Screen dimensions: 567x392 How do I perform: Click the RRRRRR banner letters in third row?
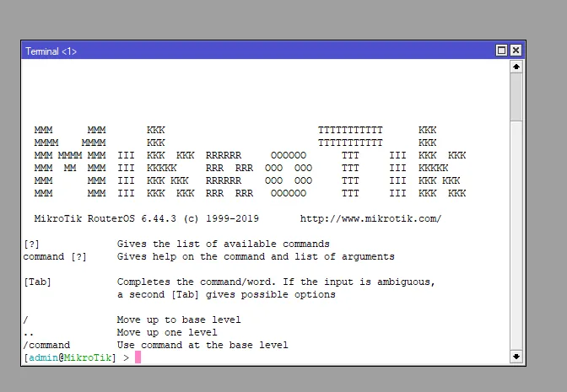click(224, 155)
